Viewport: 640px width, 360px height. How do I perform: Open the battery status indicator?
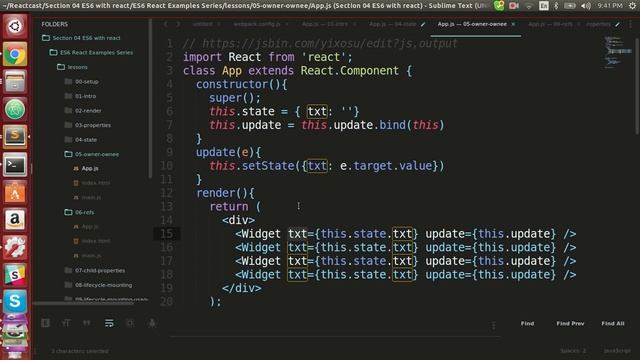[569, 6]
